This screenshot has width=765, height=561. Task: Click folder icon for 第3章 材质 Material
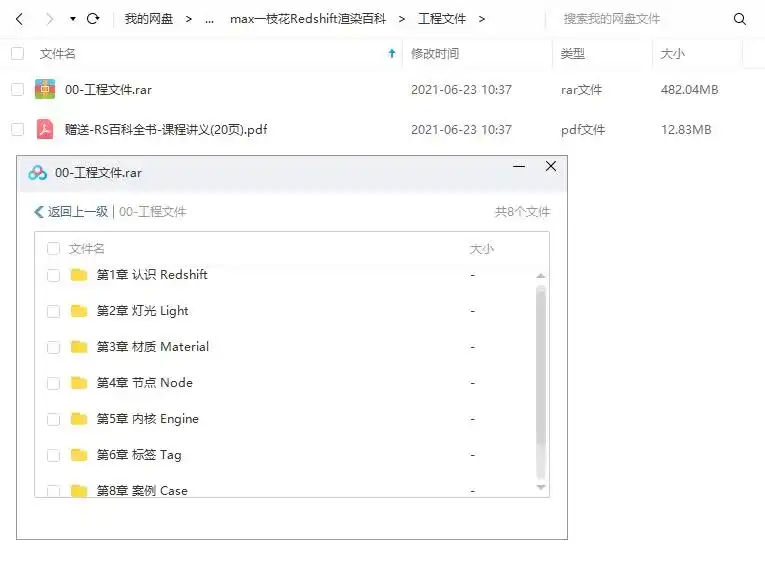[x=79, y=347]
